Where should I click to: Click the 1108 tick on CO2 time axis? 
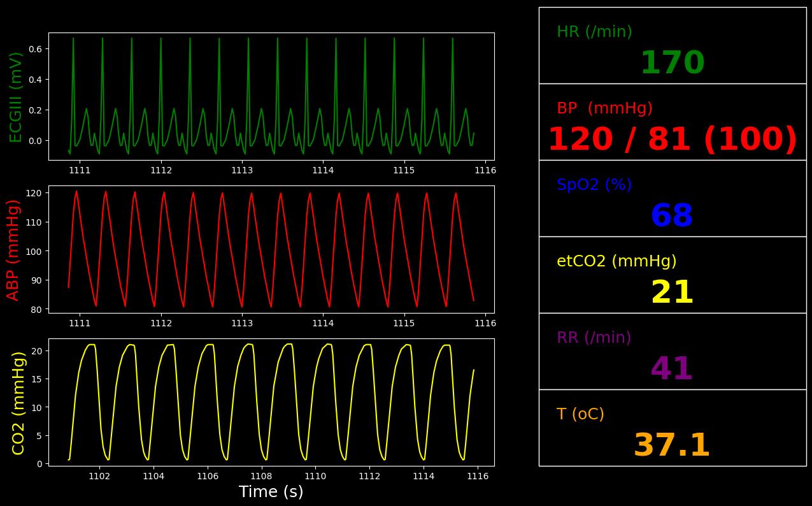coord(261,476)
